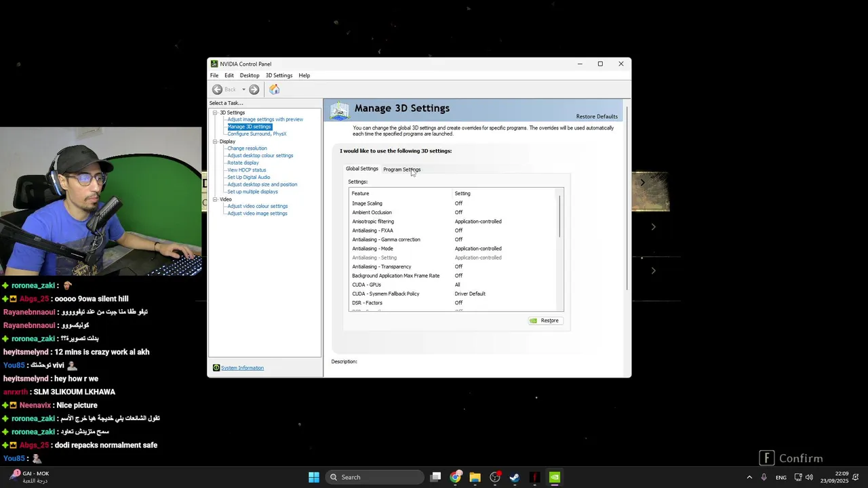Open the 3D Settings menu

coord(279,75)
